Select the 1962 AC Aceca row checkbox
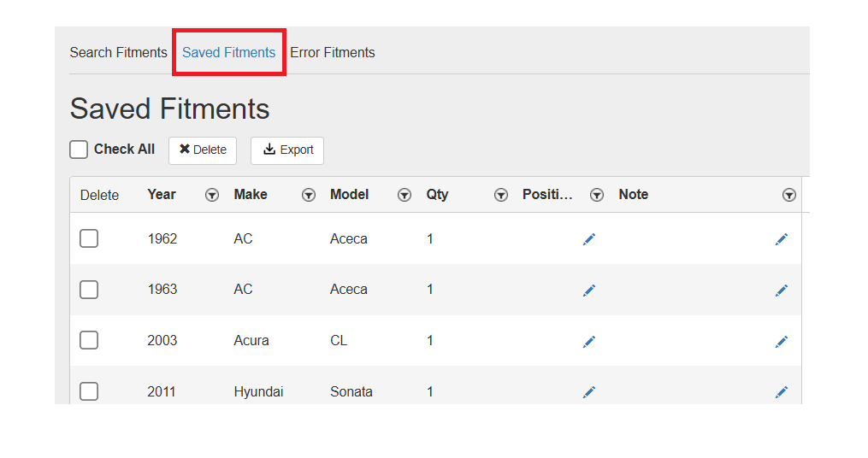 click(x=89, y=238)
